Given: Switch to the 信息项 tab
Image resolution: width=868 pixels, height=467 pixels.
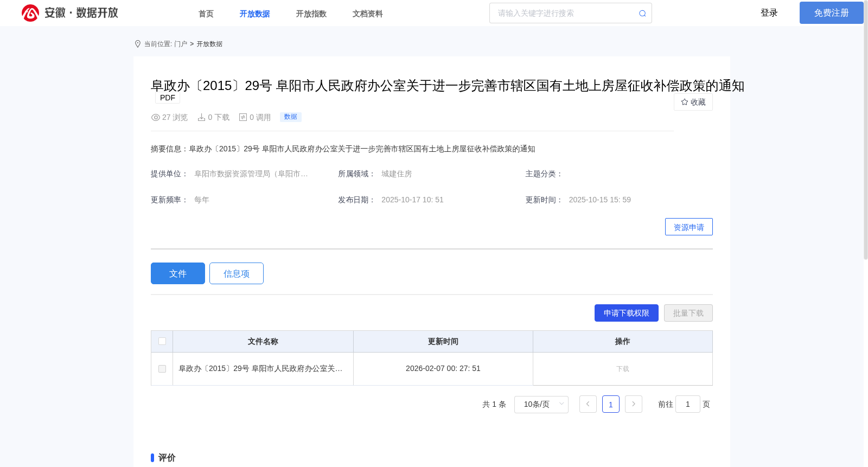Looking at the screenshot, I should click(x=237, y=273).
